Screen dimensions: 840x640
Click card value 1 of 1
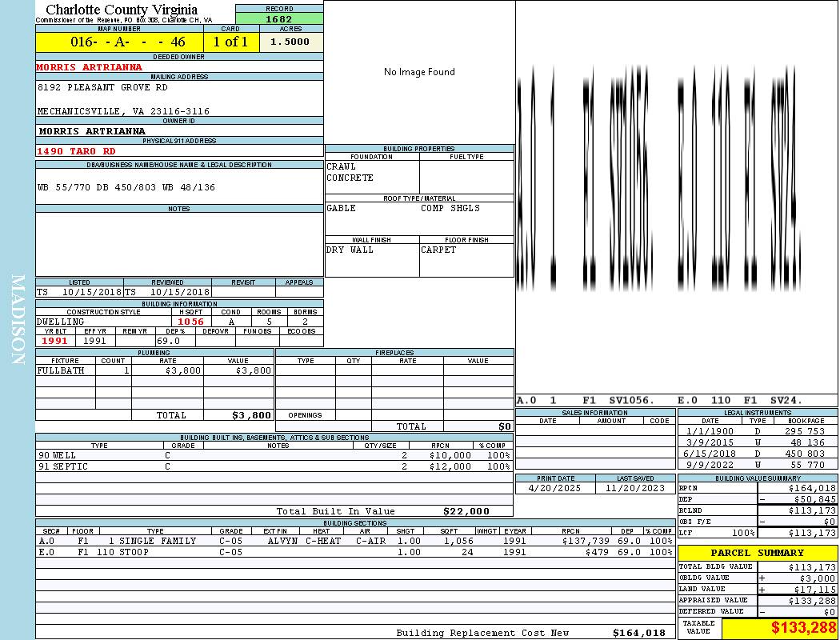[x=231, y=42]
